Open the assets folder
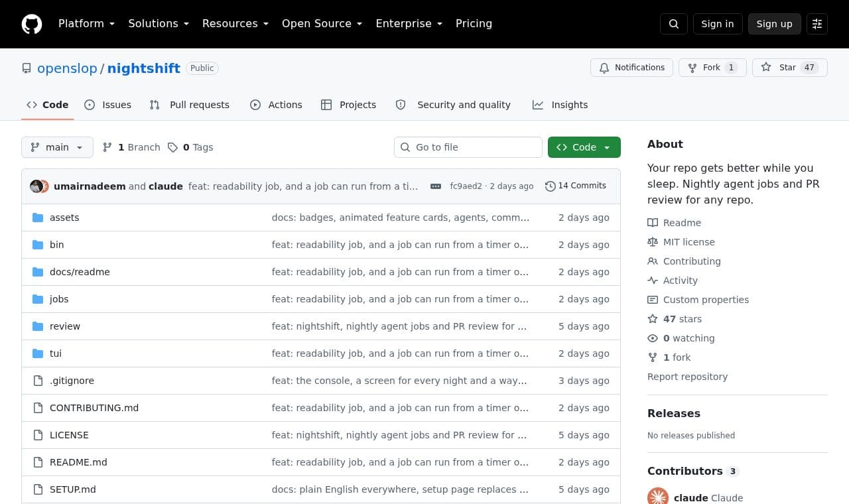The width and height of the screenshot is (849, 504). pos(64,218)
